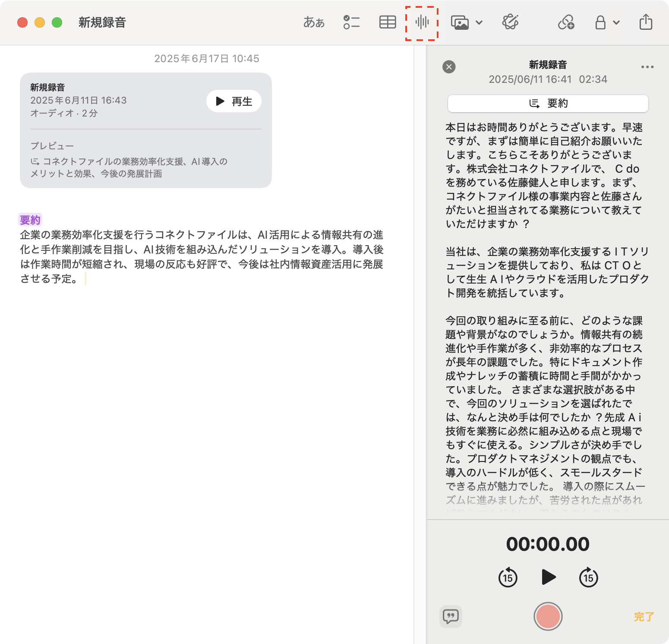
Task: Open the writing tools icon in toolbar
Action: pyautogui.click(x=510, y=22)
